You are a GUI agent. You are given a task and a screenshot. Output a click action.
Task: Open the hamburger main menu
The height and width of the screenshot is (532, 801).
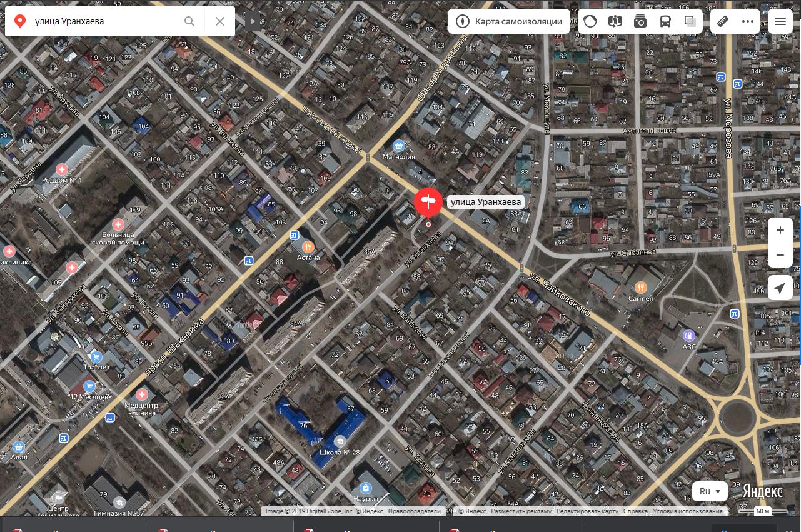coord(780,21)
